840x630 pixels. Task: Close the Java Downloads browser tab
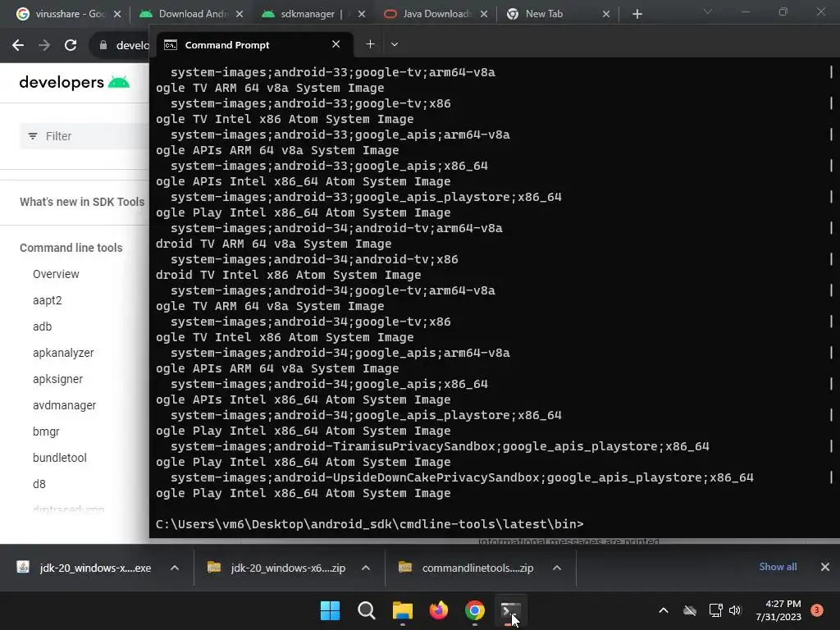(484, 14)
